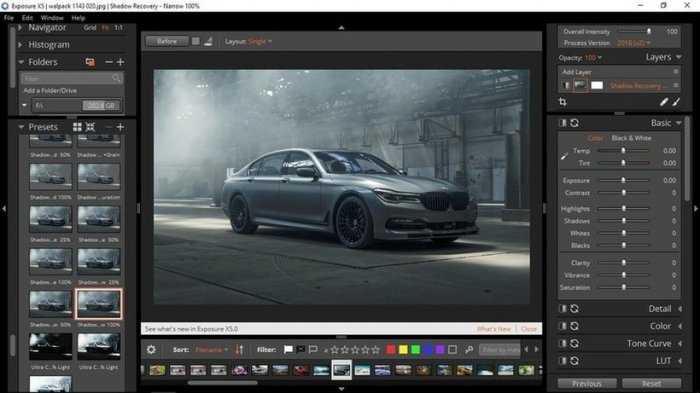
Task: Filter by red color label
Action: pos(391,350)
